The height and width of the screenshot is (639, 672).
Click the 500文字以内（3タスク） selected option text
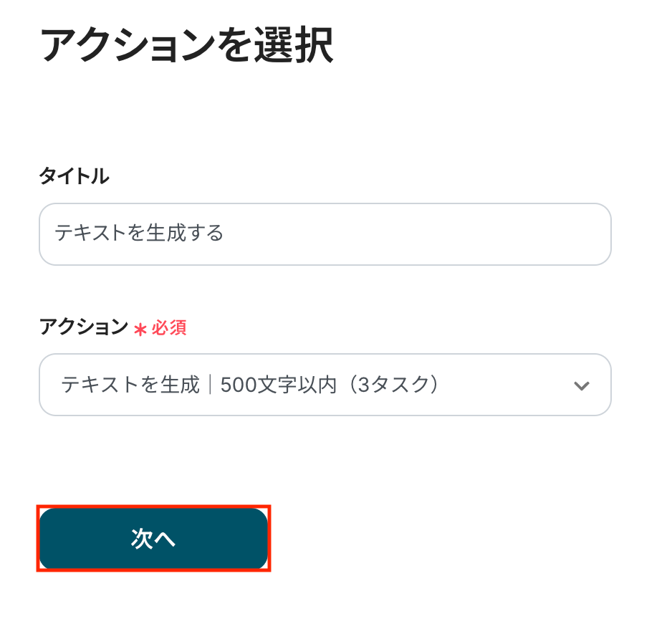click(x=330, y=385)
